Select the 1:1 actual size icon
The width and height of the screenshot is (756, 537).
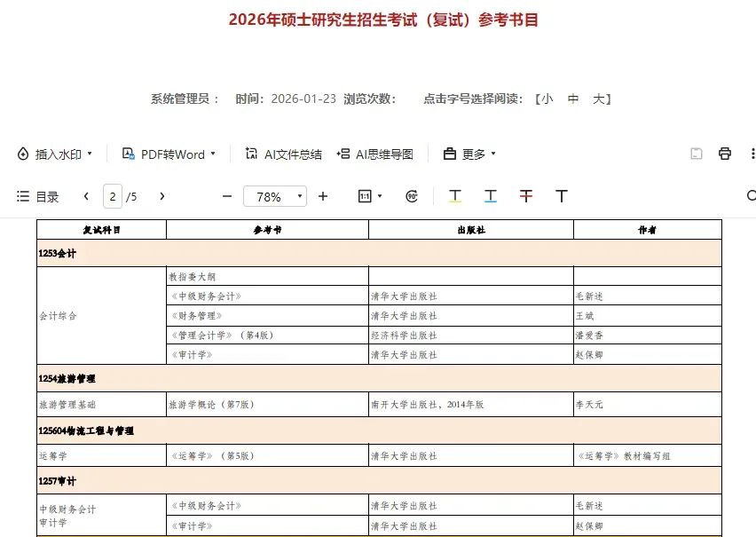coord(365,196)
